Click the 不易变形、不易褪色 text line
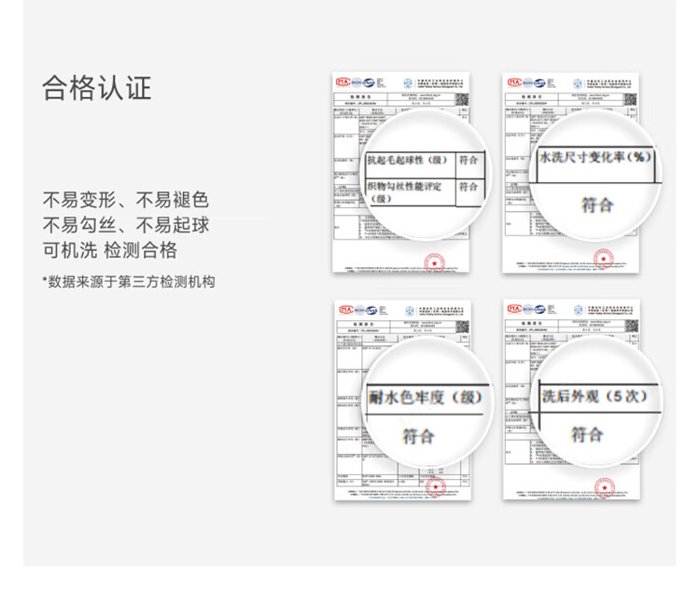 point(125,200)
